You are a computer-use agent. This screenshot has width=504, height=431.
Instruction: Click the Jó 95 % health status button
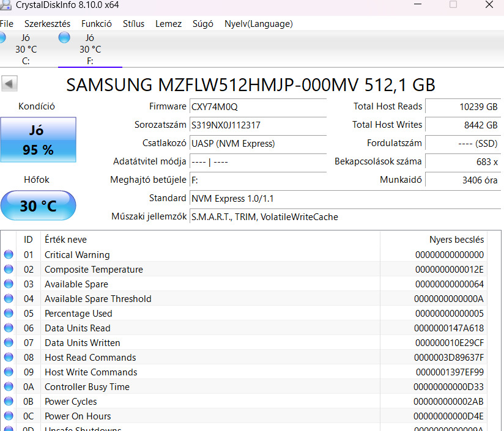pyautogui.click(x=39, y=140)
